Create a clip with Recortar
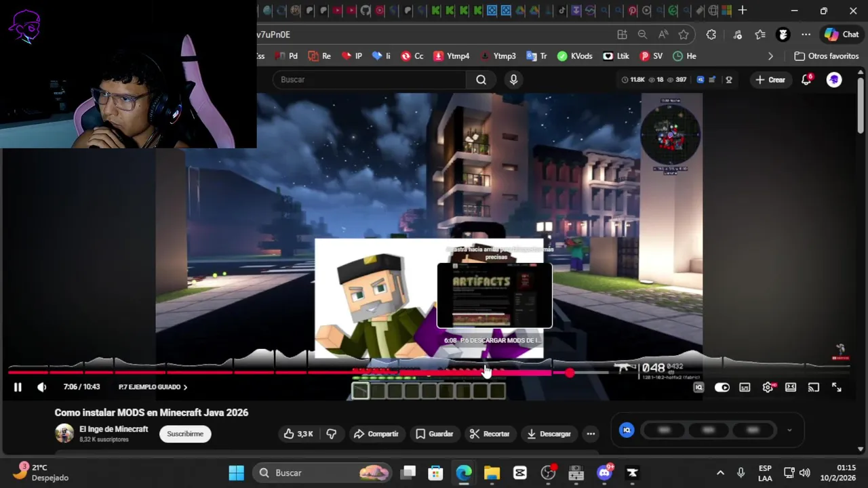The height and width of the screenshot is (488, 868). (490, 434)
